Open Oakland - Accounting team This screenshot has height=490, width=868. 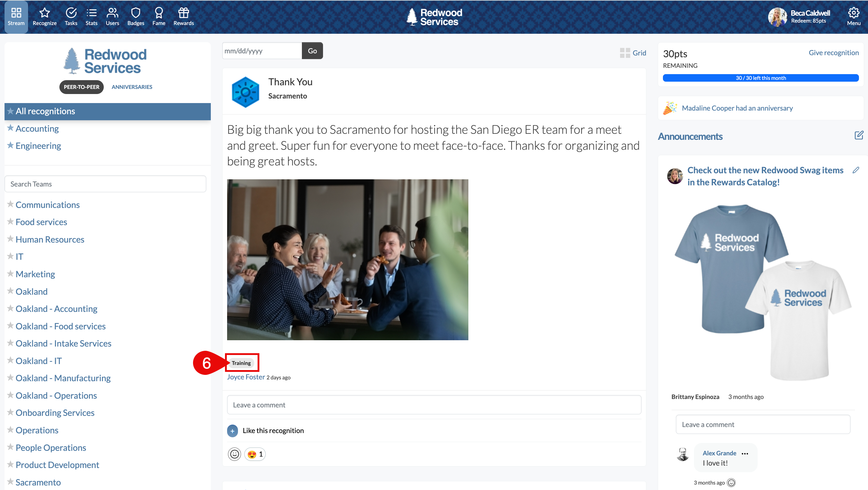coord(56,309)
